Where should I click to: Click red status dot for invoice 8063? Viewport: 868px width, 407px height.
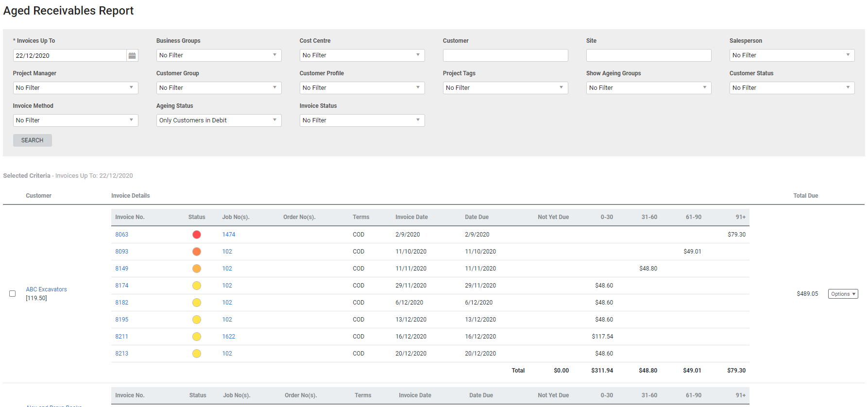coord(197,235)
